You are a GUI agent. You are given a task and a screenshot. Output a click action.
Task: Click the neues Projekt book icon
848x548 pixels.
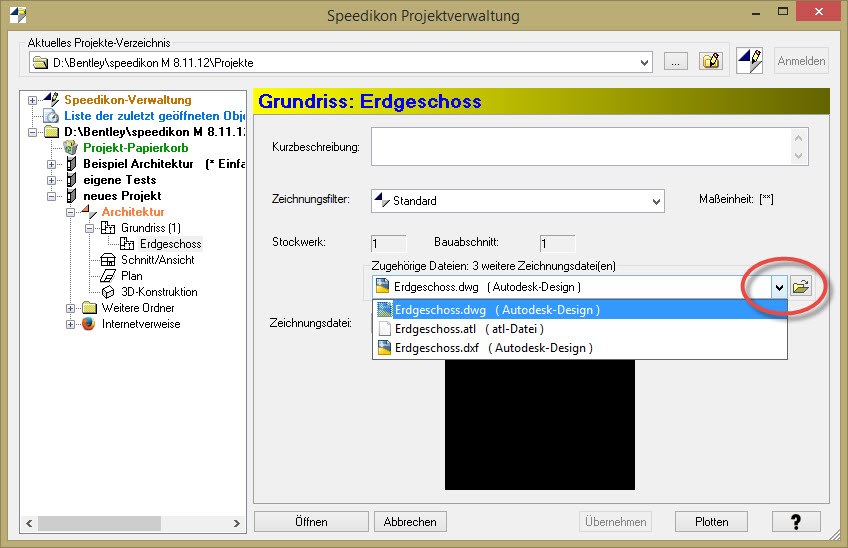pyautogui.click(x=71, y=196)
